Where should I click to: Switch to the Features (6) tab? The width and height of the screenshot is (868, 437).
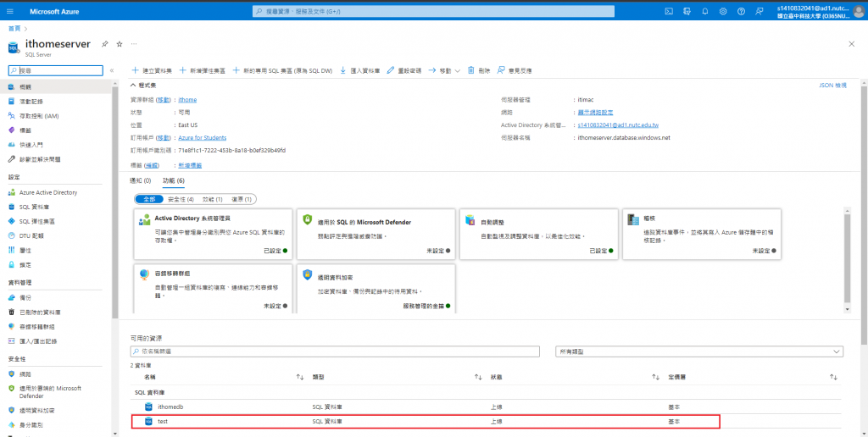click(173, 181)
